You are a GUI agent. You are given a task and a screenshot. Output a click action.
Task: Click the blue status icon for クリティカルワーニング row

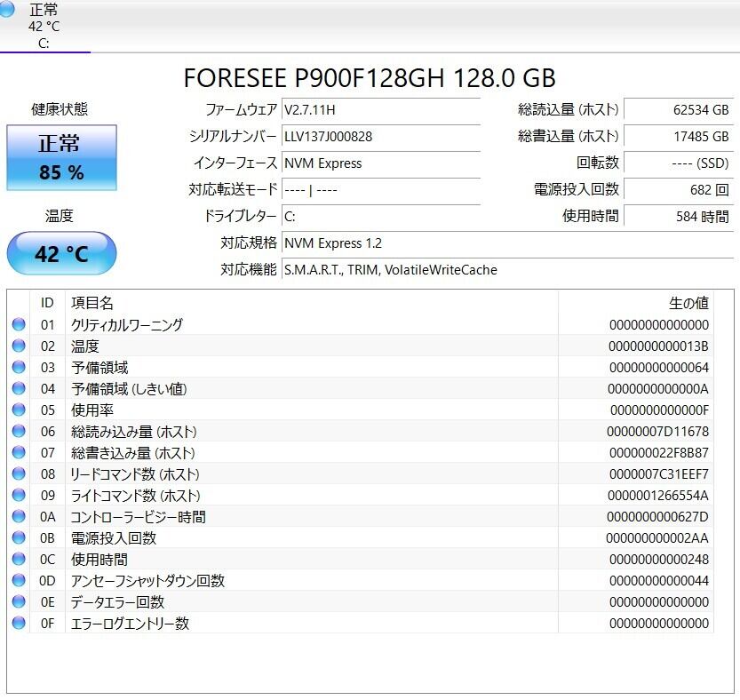point(19,325)
